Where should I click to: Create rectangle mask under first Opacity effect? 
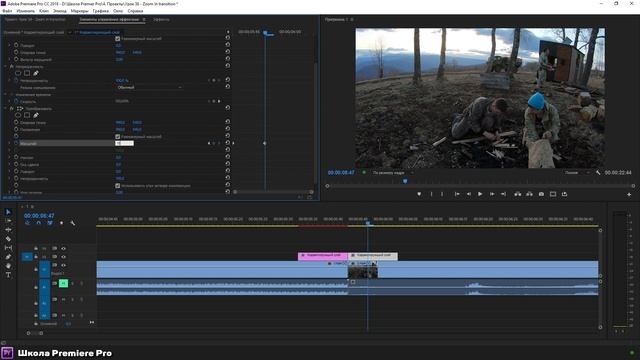pos(27,73)
